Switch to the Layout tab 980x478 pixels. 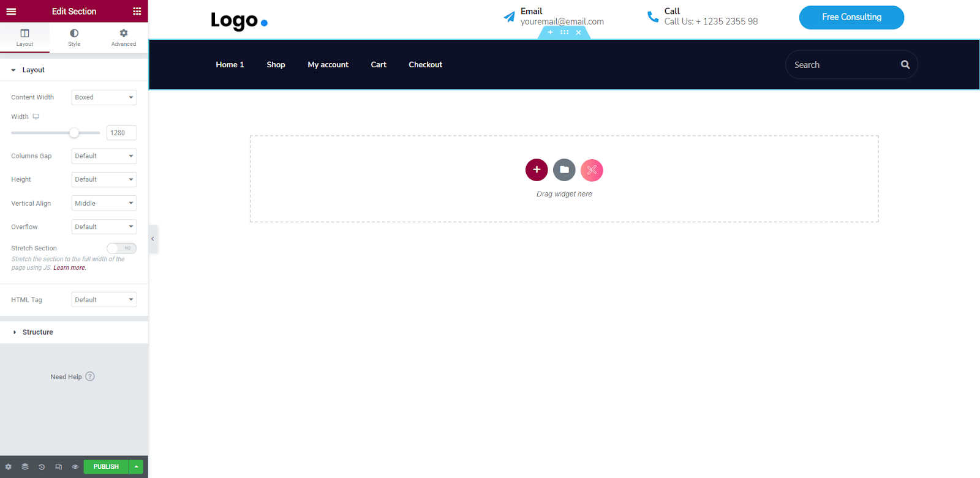pyautogui.click(x=24, y=37)
